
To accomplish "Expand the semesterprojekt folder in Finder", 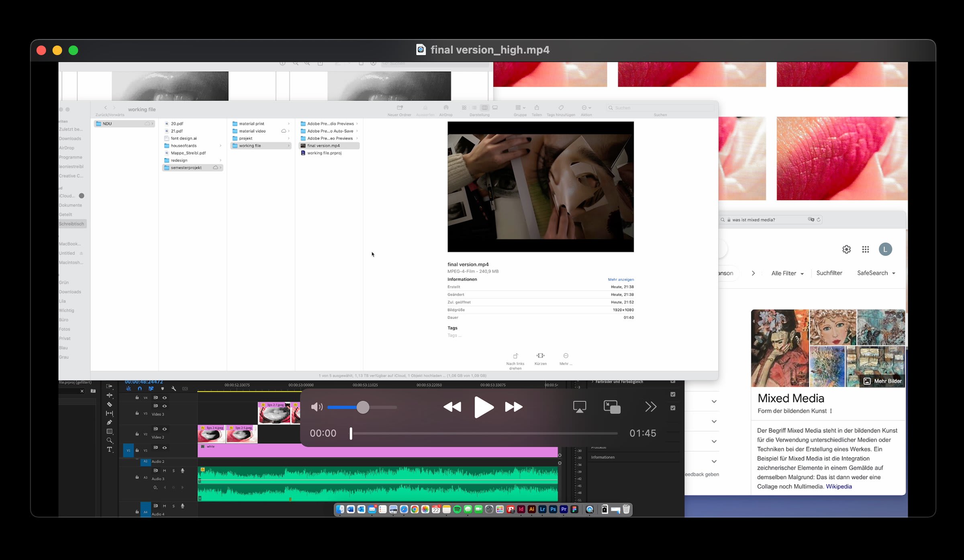I will tap(186, 168).
